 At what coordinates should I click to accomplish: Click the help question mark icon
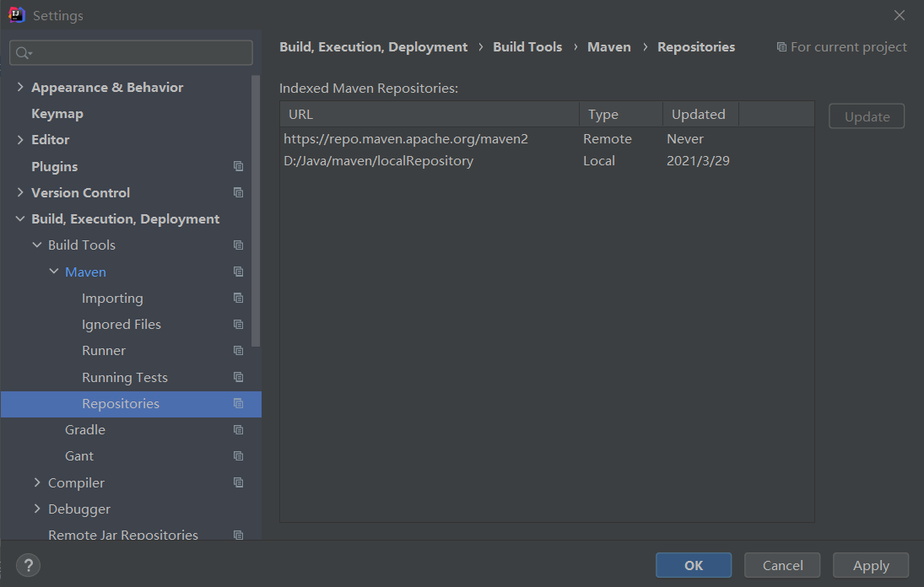[28, 565]
